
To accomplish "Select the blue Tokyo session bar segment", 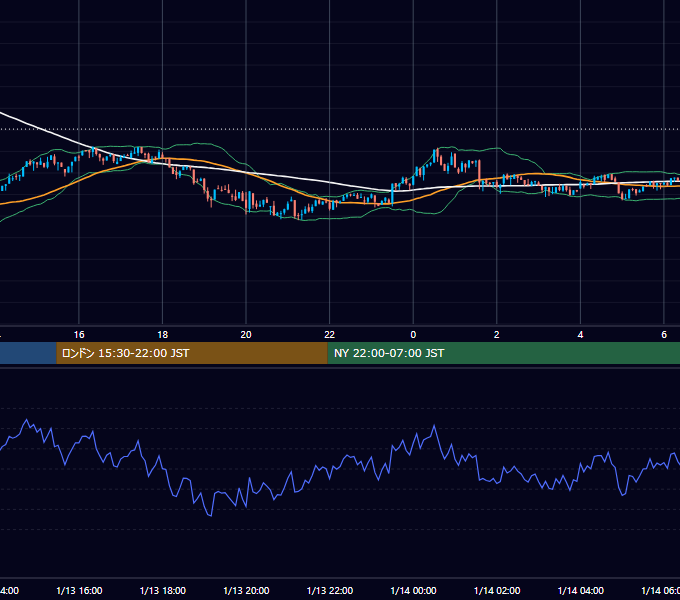I will pos(28,353).
